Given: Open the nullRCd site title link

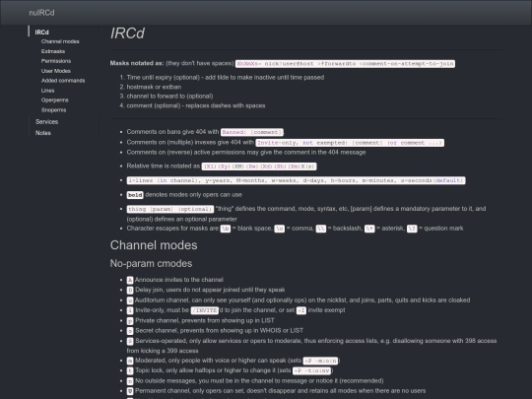Looking at the screenshot, I should tap(41, 13).
